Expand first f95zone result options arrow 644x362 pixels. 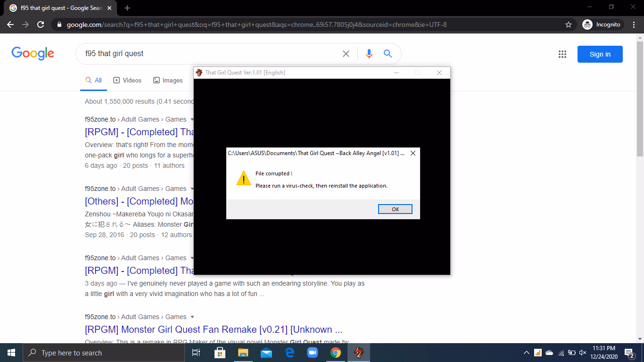pos(192,120)
